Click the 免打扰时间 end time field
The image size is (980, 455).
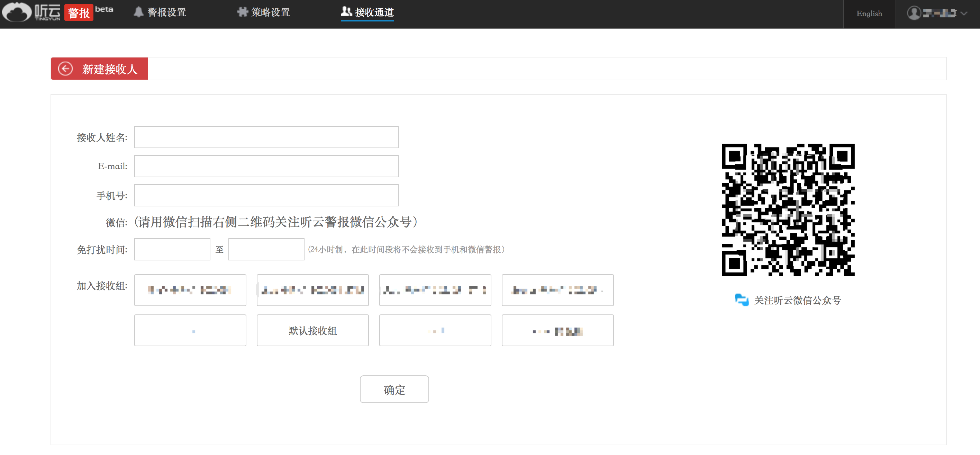tap(266, 249)
